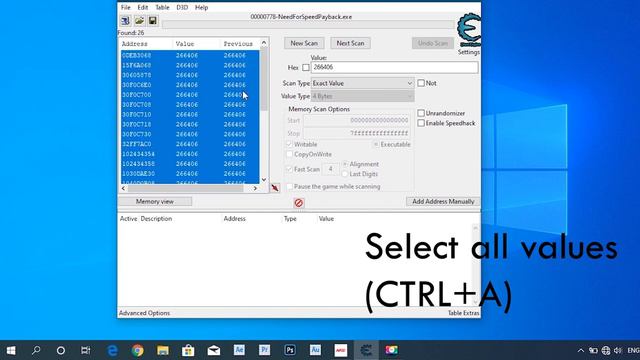640x360 pixels.
Task: Open the network globe tray icon
Action: pyautogui.click(x=606, y=351)
